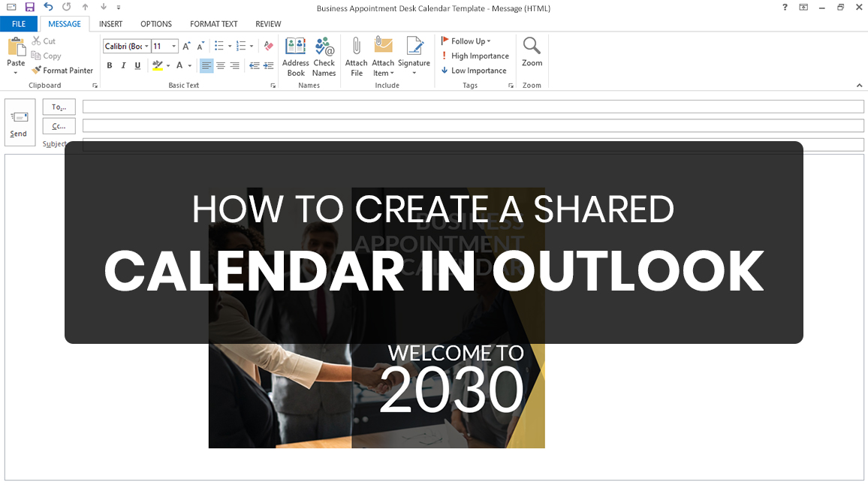Attach a file to the message
Image resolution: width=868 pixels, height=485 pixels.
point(356,56)
